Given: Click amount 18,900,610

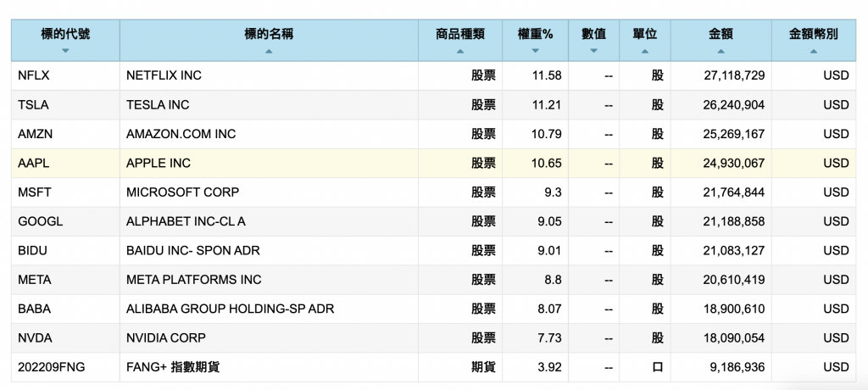Looking at the screenshot, I should tap(735, 309).
